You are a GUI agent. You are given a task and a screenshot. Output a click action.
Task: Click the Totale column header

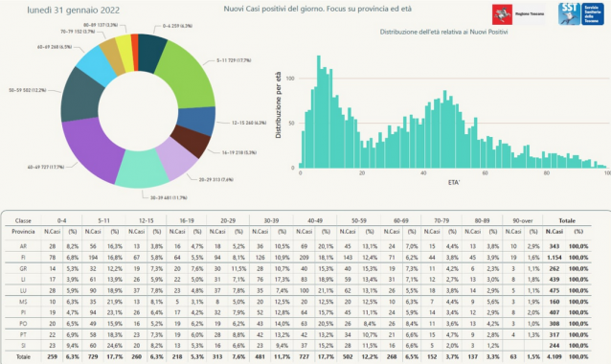567,220
